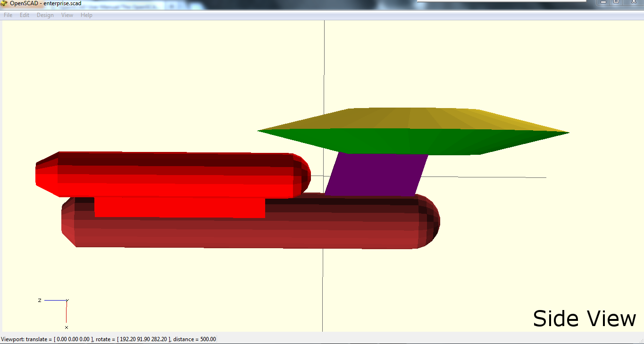Click the OpenSCAD logo in the title bar
644x344 pixels.
[x=5, y=3]
